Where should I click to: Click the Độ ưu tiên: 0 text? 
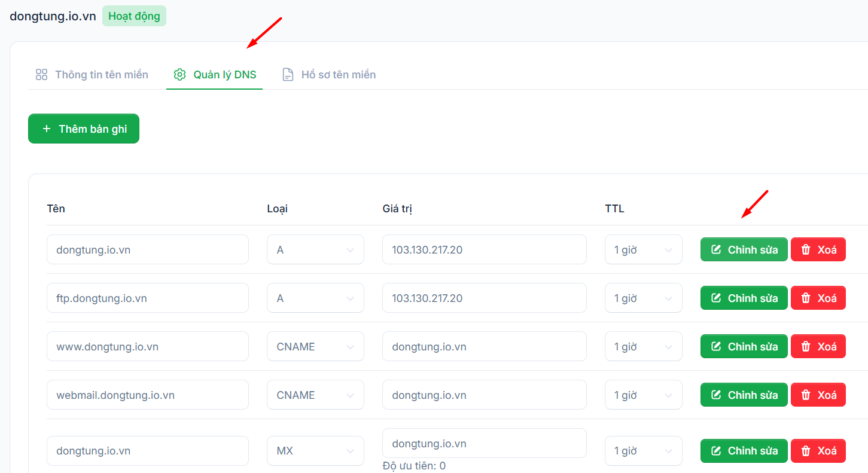coord(414,466)
